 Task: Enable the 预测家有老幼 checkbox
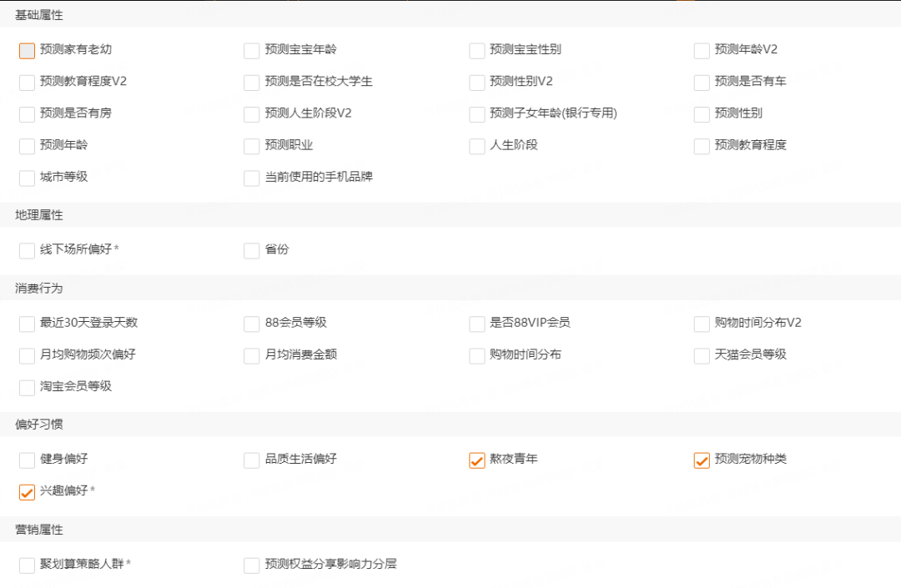pos(26,50)
